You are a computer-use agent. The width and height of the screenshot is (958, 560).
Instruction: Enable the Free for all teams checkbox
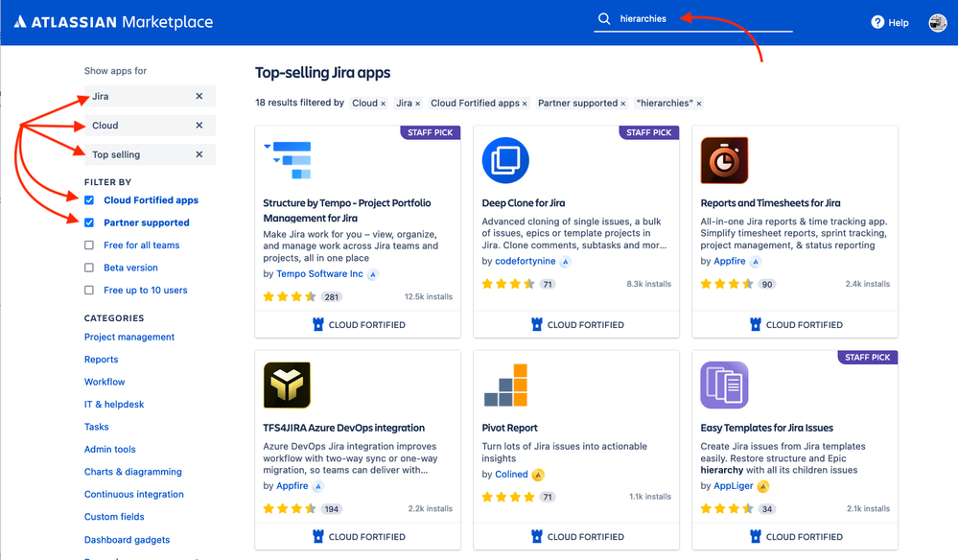(x=89, y=245)
